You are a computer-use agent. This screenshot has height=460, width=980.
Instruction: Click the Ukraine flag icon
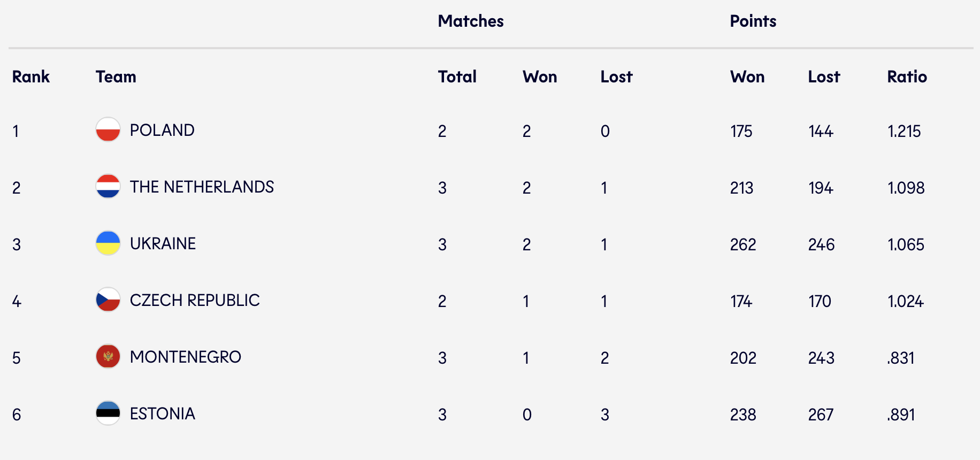pos(108,243)
